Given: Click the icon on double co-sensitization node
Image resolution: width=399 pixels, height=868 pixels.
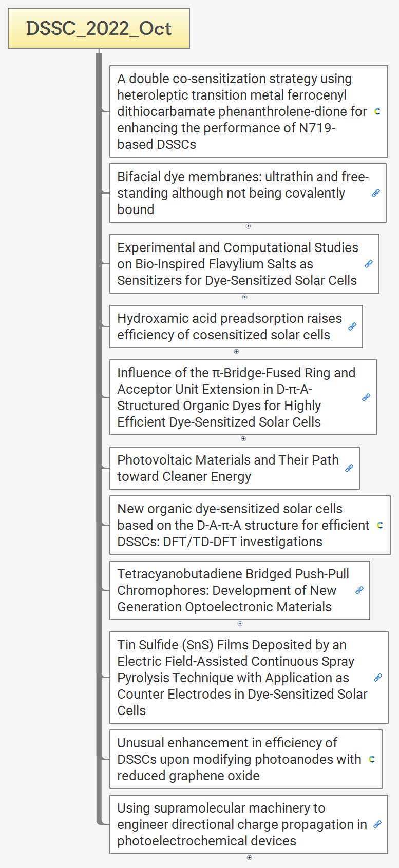Looking at the screenshot, I should [377, 111].
